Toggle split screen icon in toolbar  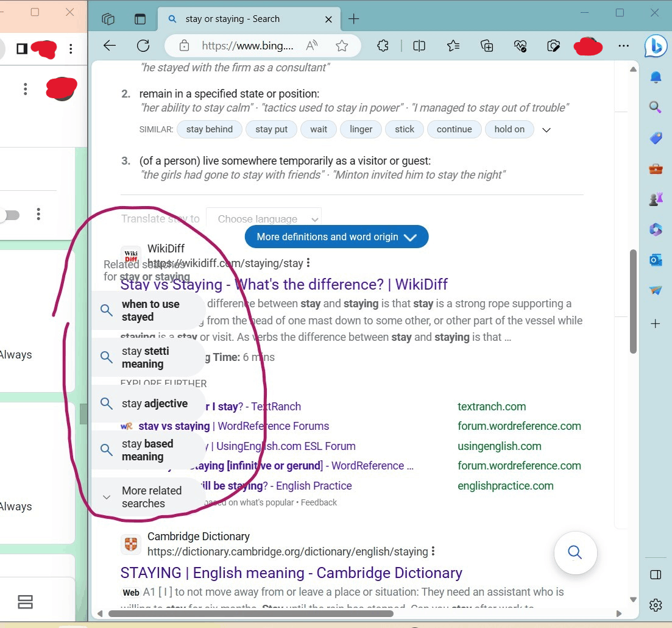click(x=419, y=46)
